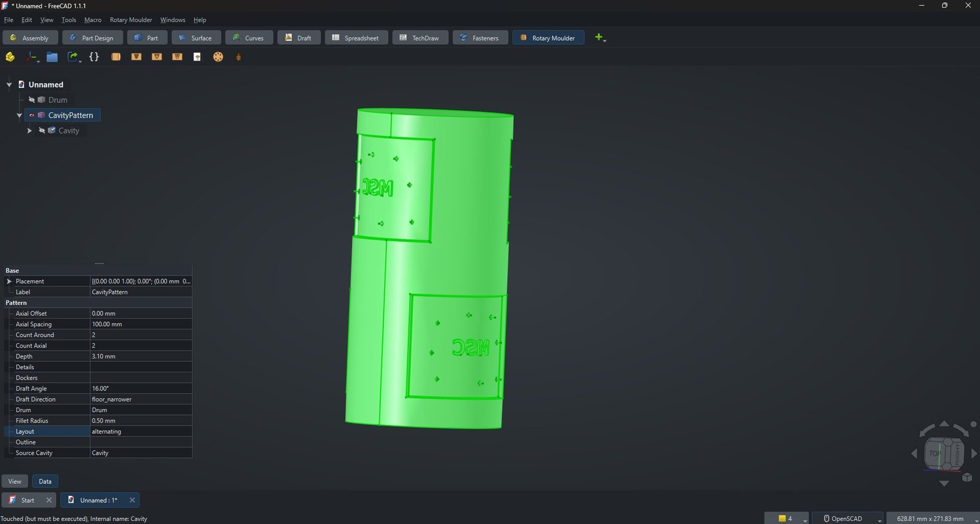The image size is (980, 524).
Task: Click the red and green axis toolbar icon
Action: coord(31,57)
